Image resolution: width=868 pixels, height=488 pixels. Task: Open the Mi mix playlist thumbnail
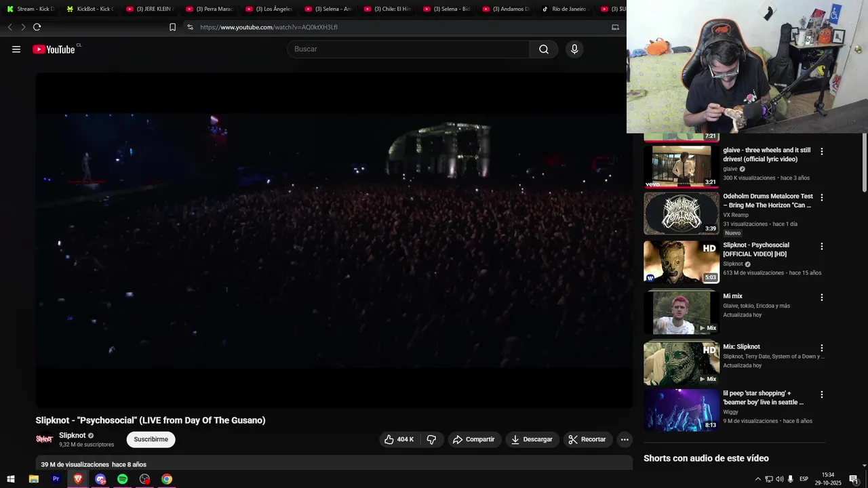pyautogui.click(x=682, y=312)
